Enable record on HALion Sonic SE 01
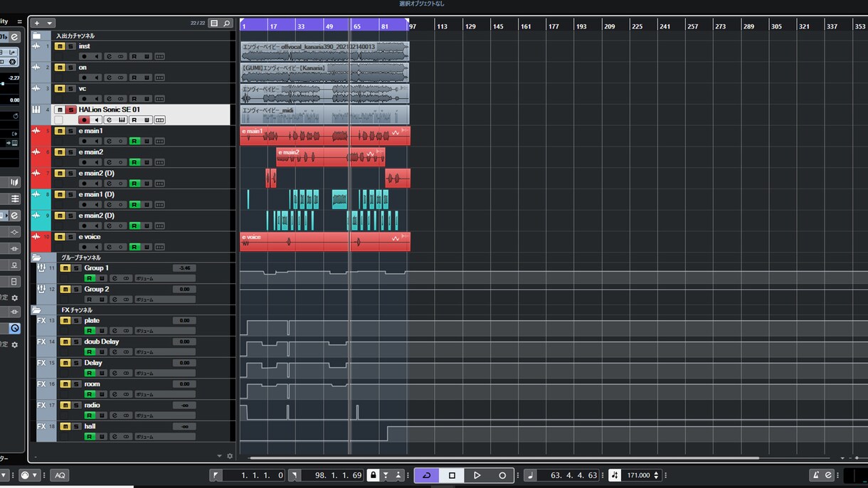868x488 pixels. (x=84, y=120)
